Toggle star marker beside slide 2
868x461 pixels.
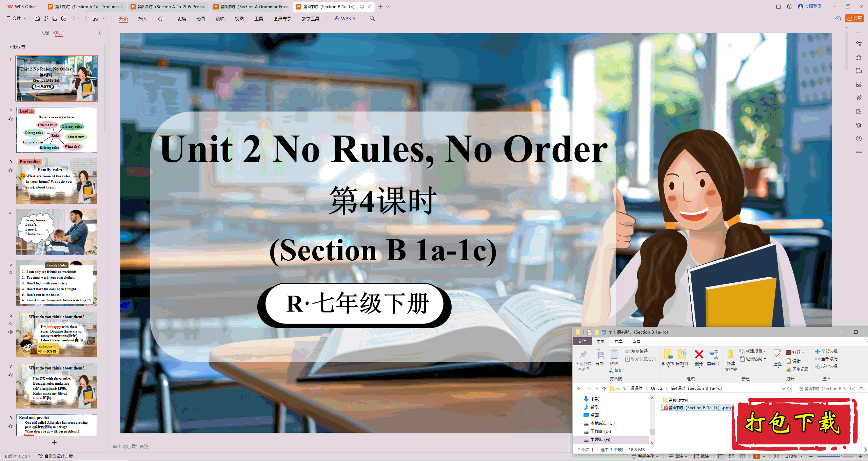(x=11, y=119)
